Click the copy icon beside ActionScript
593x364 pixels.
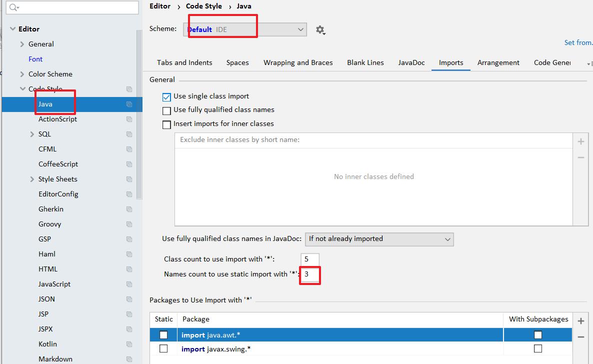129,119
